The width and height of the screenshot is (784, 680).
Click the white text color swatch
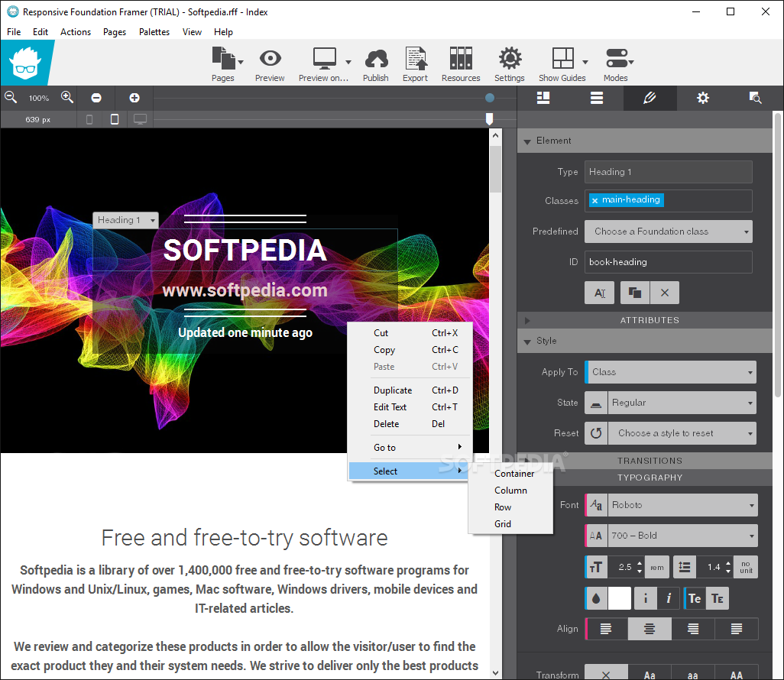pyautogui.click(x=619, y=598)
